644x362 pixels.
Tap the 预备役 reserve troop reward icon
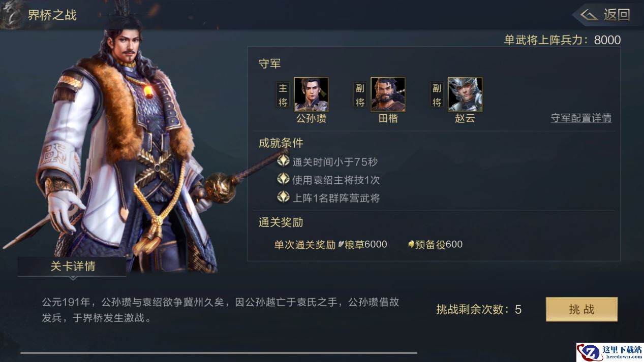click(411, 244)
